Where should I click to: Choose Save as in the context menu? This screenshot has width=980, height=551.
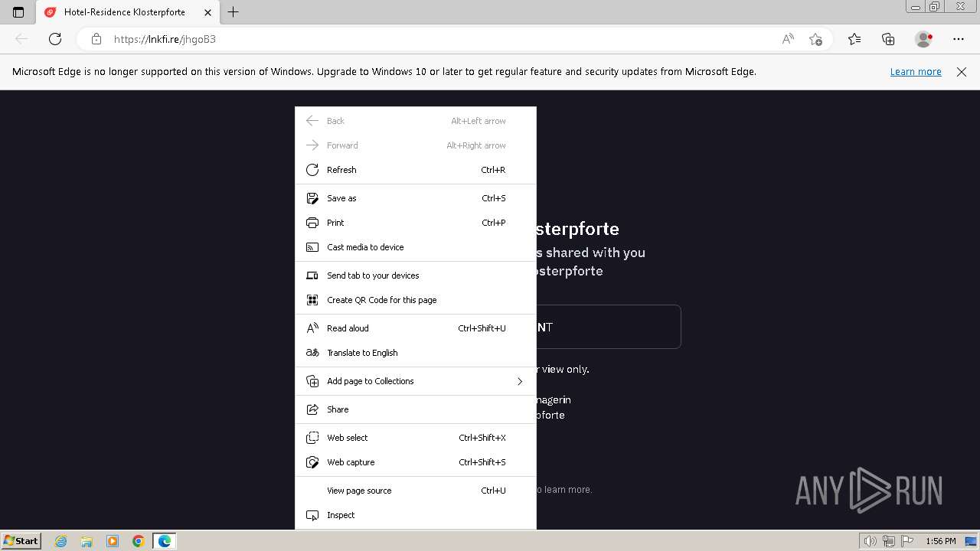pyautogui.click(x=416, y=198)
